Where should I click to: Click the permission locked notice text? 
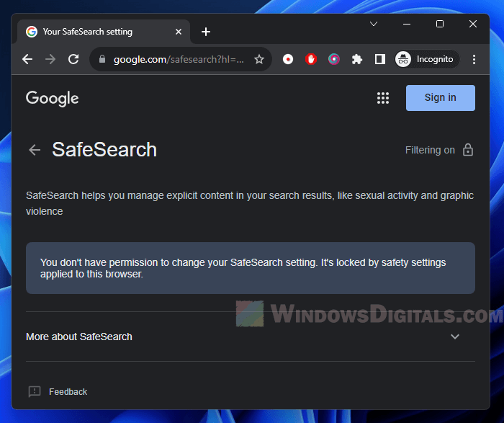pyautogui.click(x=243, y=268)
